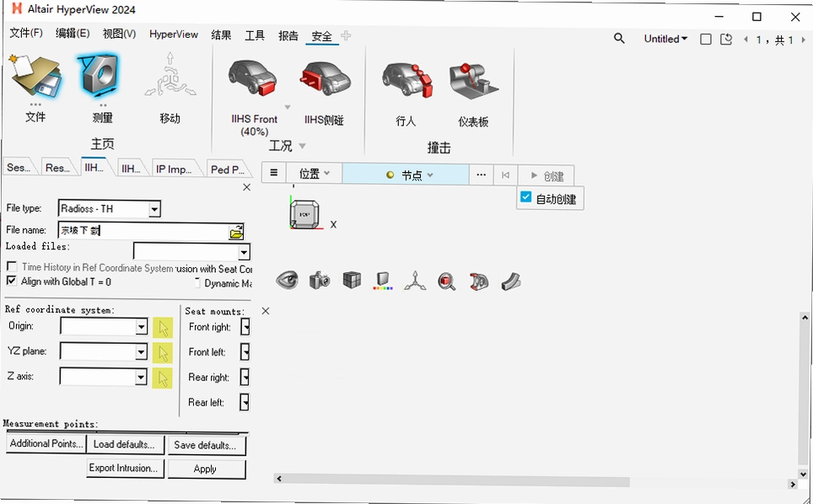Add a new ribbon tab with plus
The image size is (813, 504).
click(346, 35)
